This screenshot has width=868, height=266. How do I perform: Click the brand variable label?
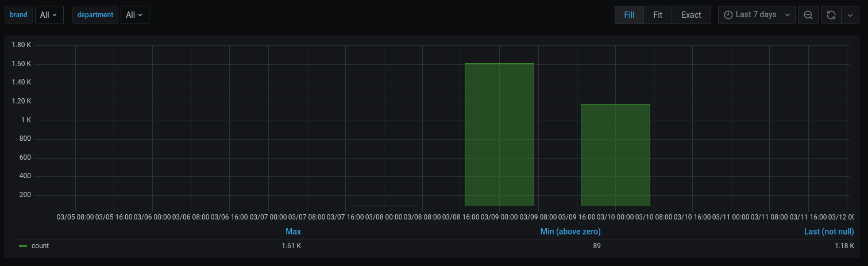click(x=18, y=15)
